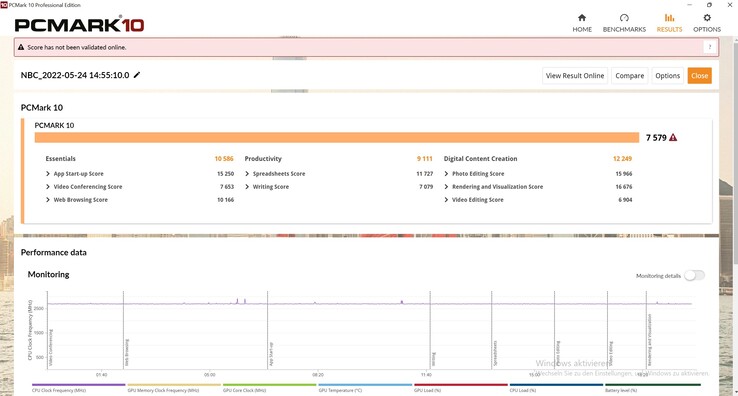
Task: Click the orange Close button
Action: (699, 76)
